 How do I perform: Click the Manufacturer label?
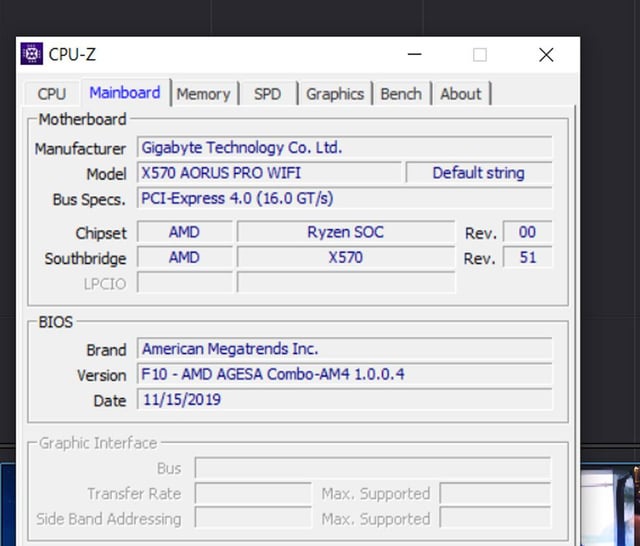tap(80, 149)
